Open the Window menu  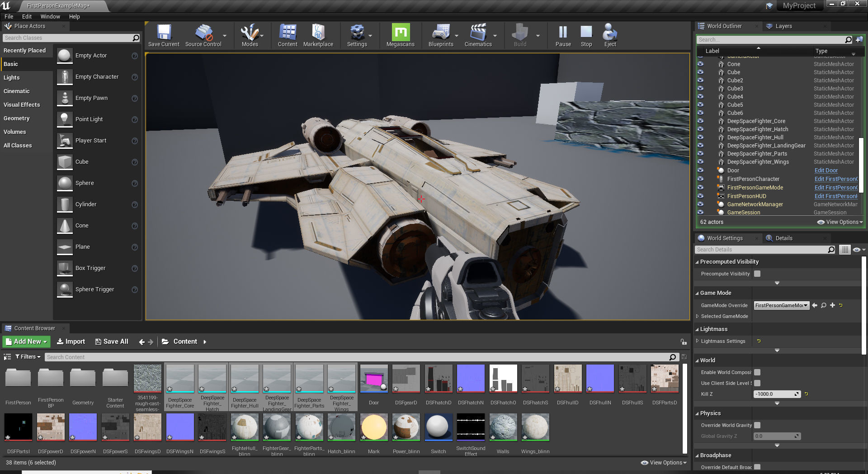coord(50,16)
